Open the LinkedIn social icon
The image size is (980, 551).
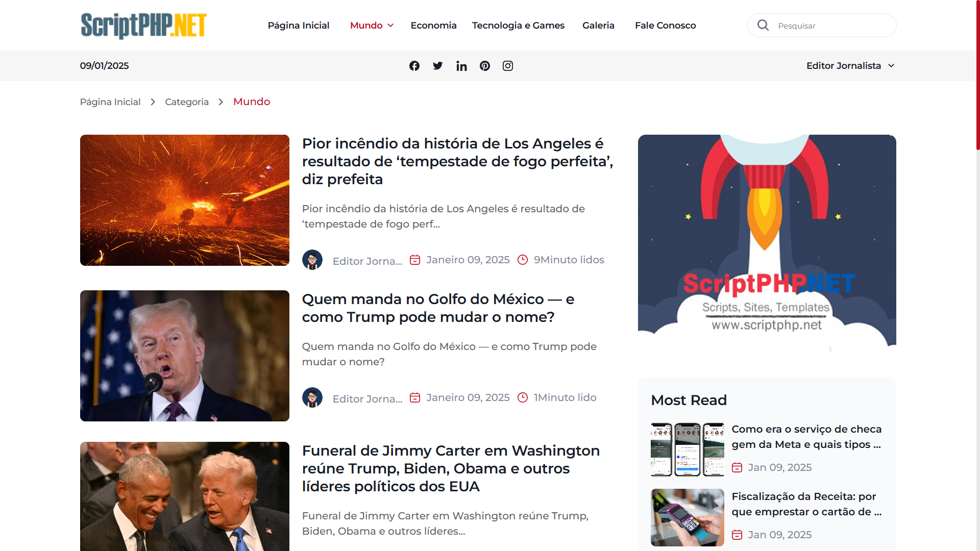pos(461,66)
